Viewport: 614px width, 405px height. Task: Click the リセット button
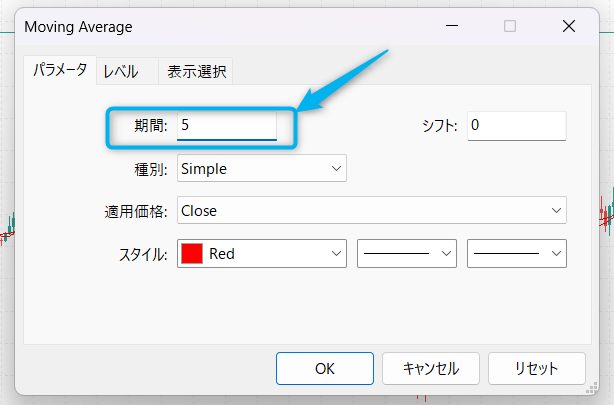tap(537, 368)
